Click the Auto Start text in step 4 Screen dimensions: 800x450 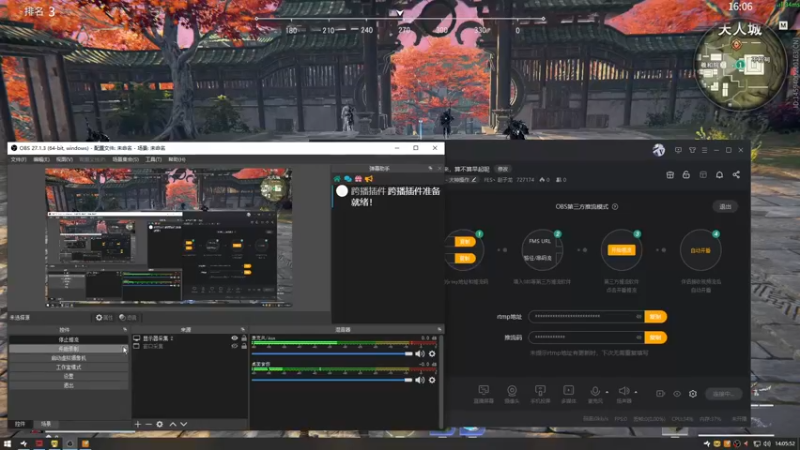point(701,251)
